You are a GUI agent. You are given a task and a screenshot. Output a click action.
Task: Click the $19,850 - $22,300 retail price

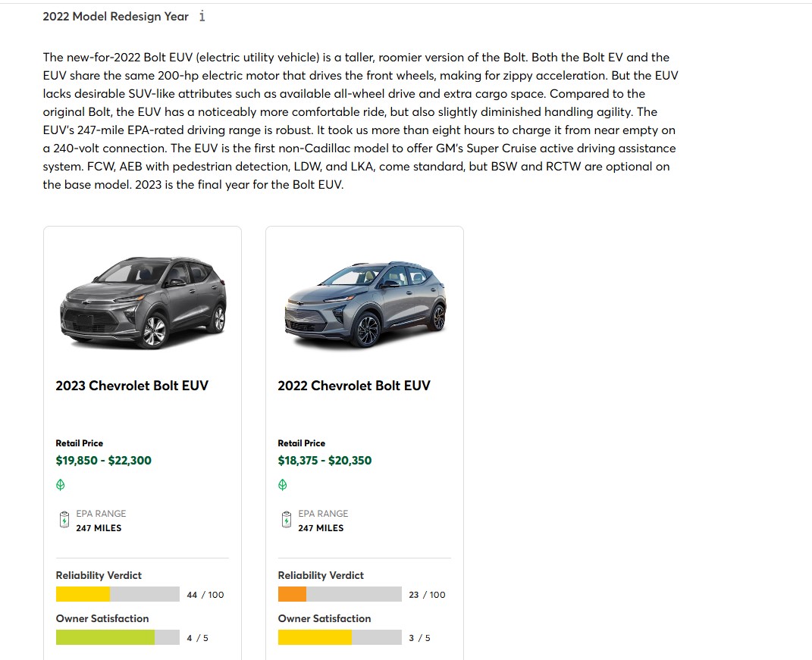[104, 460]
